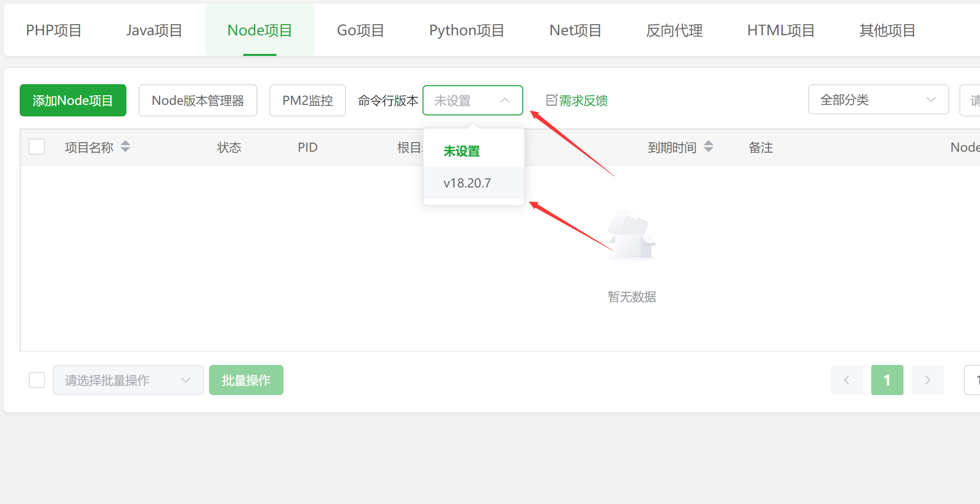This screenshot has height=504, width=980.
Task: Open the Node版本管理器 button
Action: coord(198,100)
